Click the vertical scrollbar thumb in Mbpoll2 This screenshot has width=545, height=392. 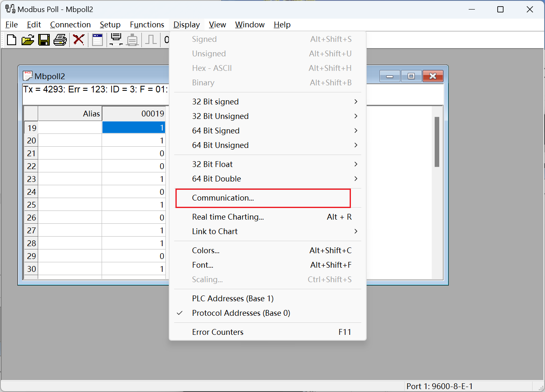[437, 142]
